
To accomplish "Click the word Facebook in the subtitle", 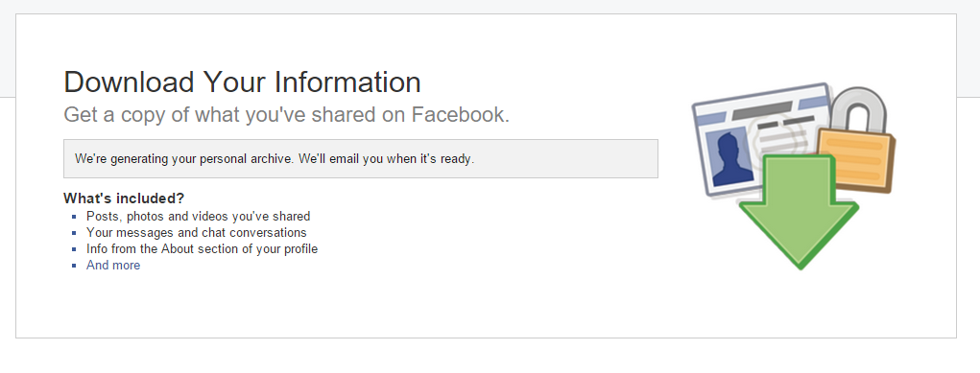I will pos(460,115).
